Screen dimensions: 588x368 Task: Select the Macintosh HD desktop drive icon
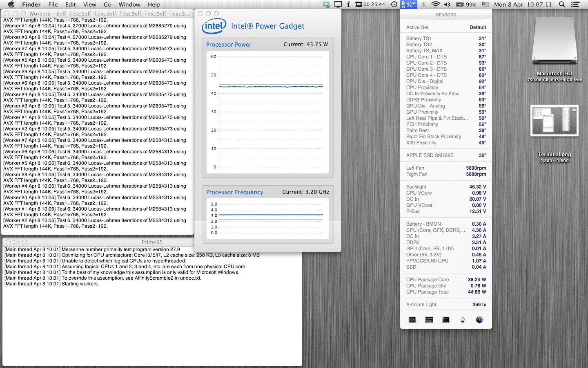click(x=555, y=41)
